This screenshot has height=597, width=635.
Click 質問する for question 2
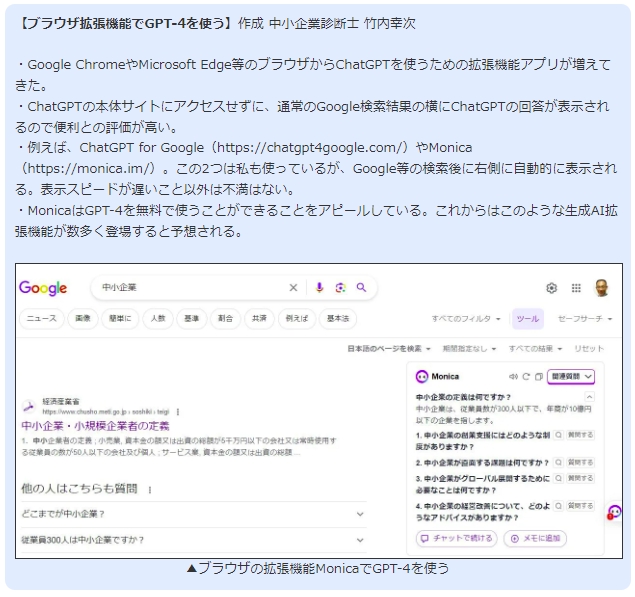click(x=580, y=462)
